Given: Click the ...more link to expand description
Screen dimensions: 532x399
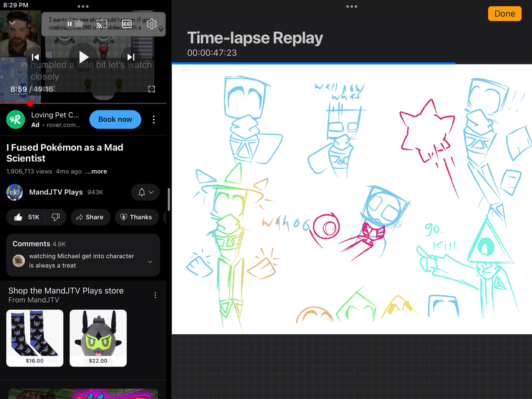Looking at the screenshot, I should point(96,172).
